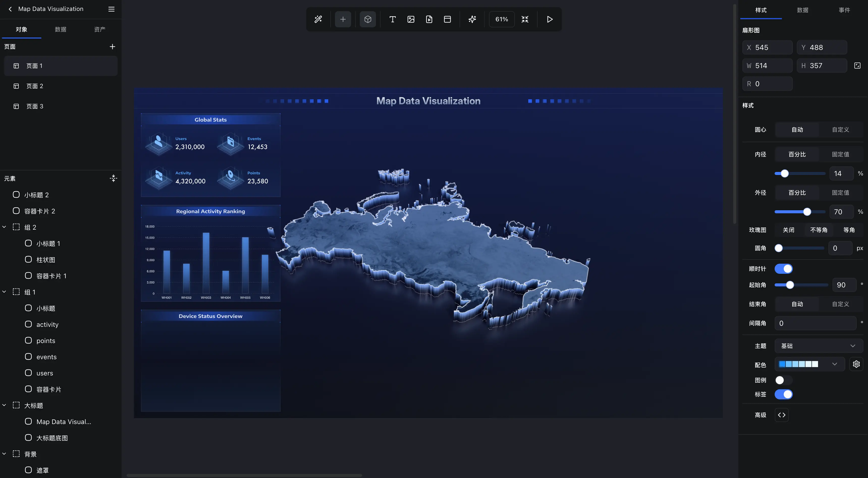
Task: Click the image insert icon
Action: click(411, 19)
